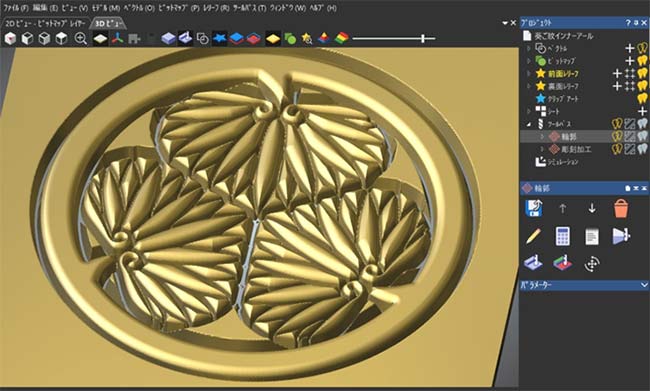This screenshot has width=650, height=391.
Task: Open the ビュー (V) menu
Action: [75, 8]
